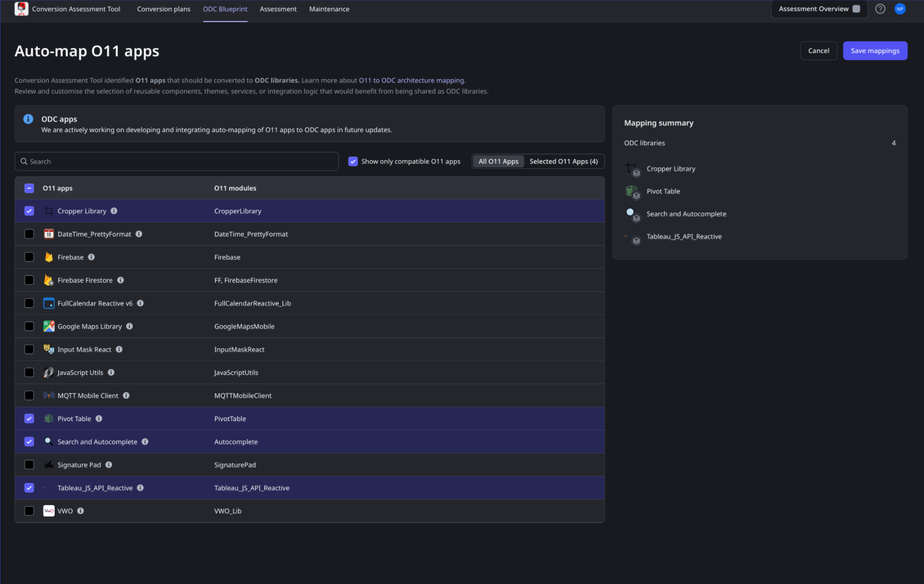Image resolution: width=924 pixels, height=584 pixels.
Task: Click the Save mappings button
Action: tap(875, 51)
